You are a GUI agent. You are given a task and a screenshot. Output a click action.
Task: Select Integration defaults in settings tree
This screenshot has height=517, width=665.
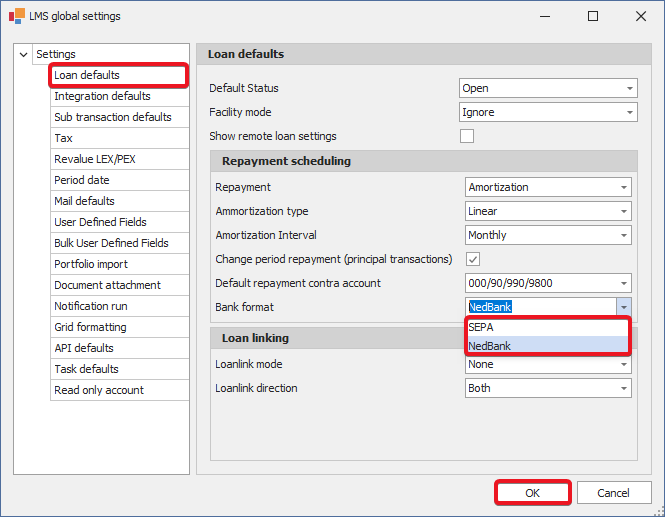(102, 97)
